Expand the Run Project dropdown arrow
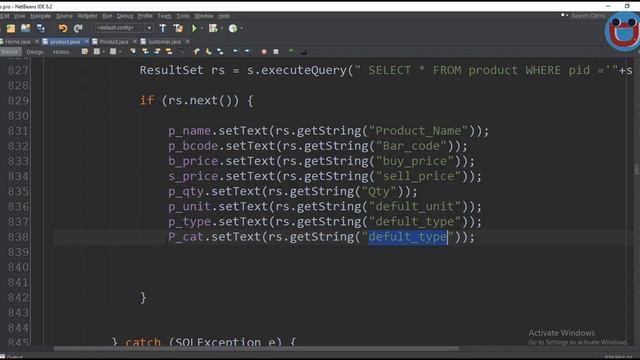The height and width of the screenshot is (360, 640). [x=202, y=29]
